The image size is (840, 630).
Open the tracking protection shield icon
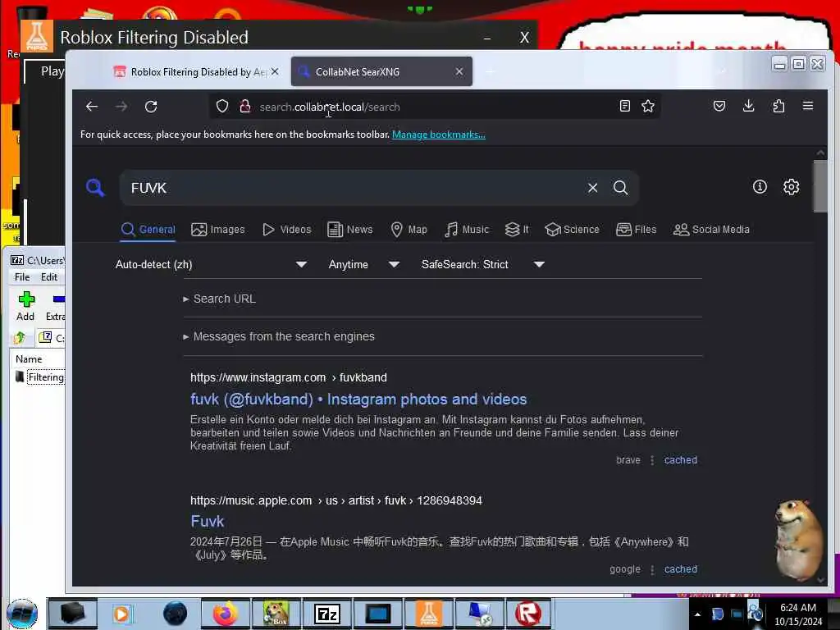click(222, 107)
